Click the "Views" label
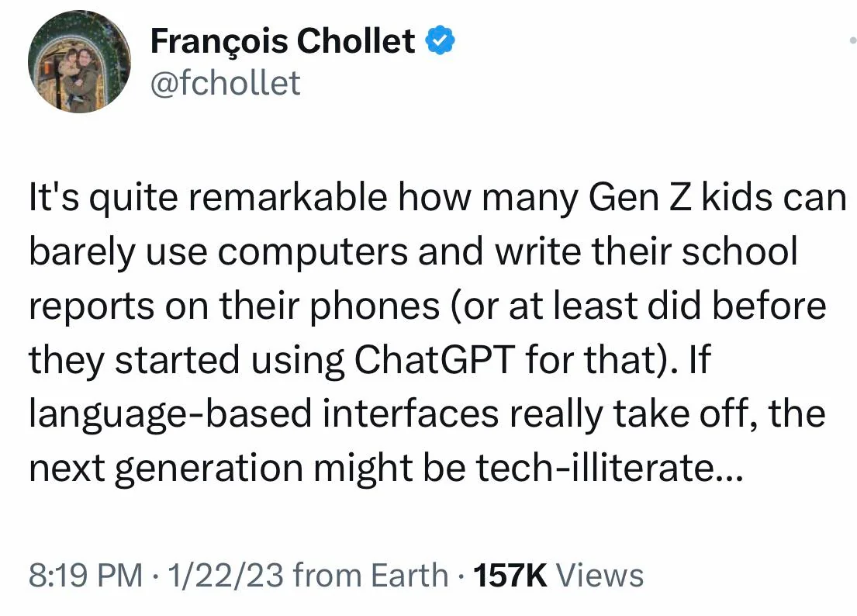 point(600,576)
